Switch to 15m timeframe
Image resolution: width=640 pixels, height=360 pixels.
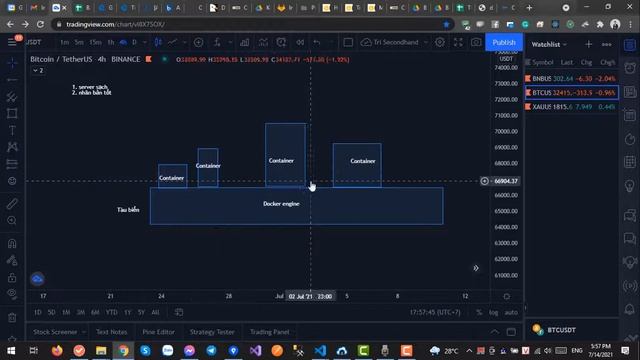(x=95, y=42)
